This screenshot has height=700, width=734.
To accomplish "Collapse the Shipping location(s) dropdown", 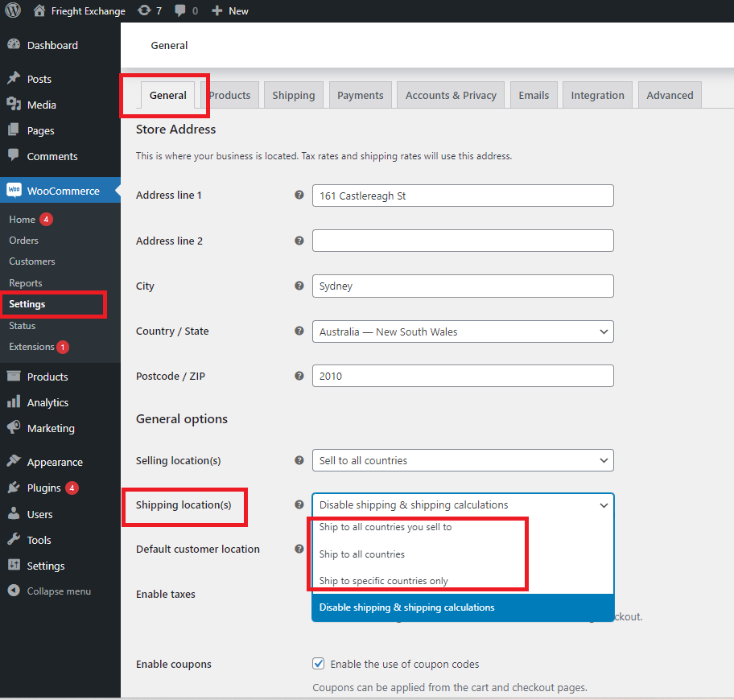I will (463, 504).
